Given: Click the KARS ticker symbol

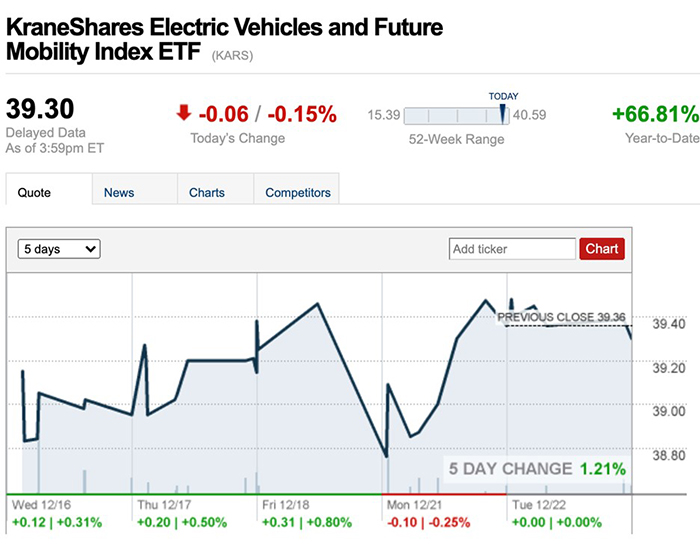Looking at the screenshot, I should (232, 56).
